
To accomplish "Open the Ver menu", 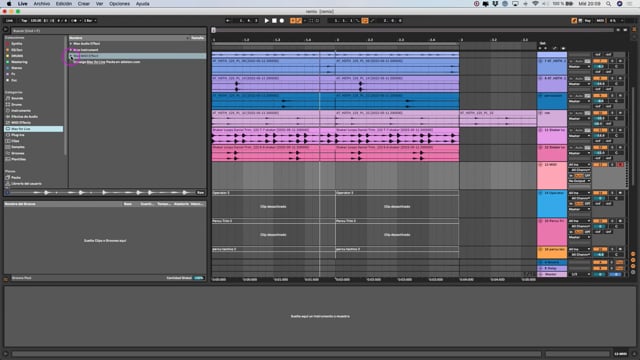I will 99,4.
